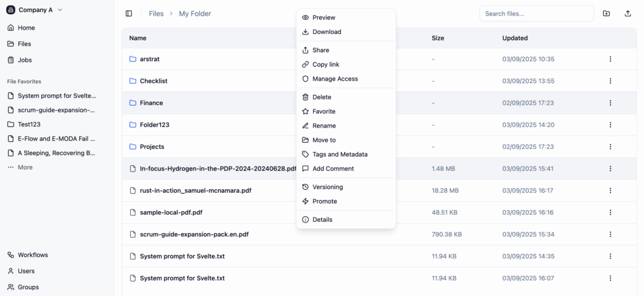Open the three-dot menu for sample-local-pdf.pdf

610,212
